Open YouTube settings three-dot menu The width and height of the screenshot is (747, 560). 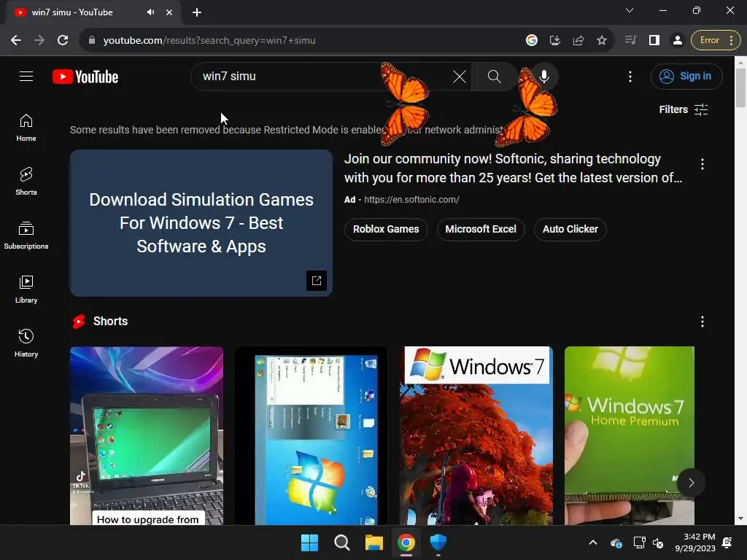click(630, 76)
